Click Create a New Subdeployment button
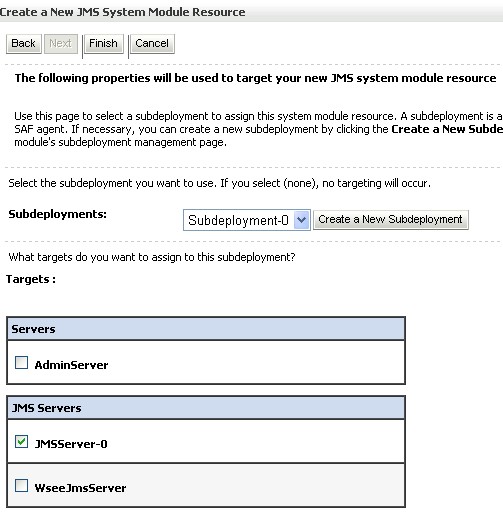Image resolution: width=503 pixels, height=514 pixels. point(391,220)
